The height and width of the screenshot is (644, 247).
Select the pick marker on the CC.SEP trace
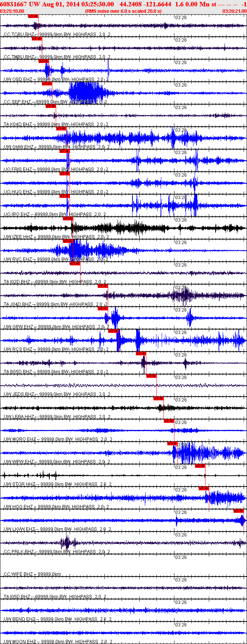tap(47, 84)
